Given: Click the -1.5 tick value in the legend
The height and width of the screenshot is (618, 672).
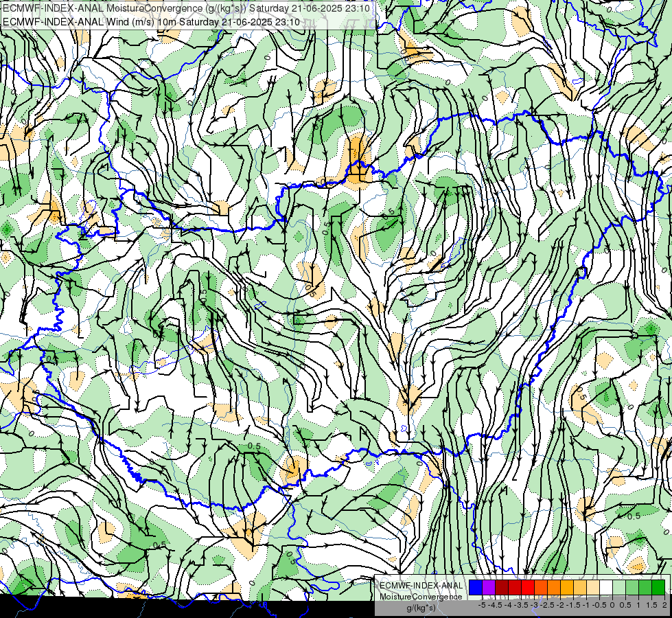Looking at the screenshot, I should pos(573,605).
